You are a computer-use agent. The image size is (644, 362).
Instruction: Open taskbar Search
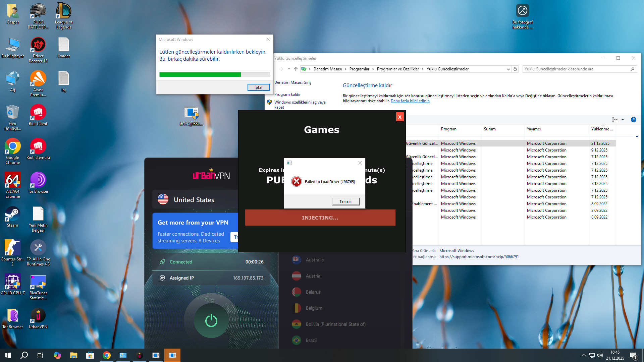pos(24,355)
